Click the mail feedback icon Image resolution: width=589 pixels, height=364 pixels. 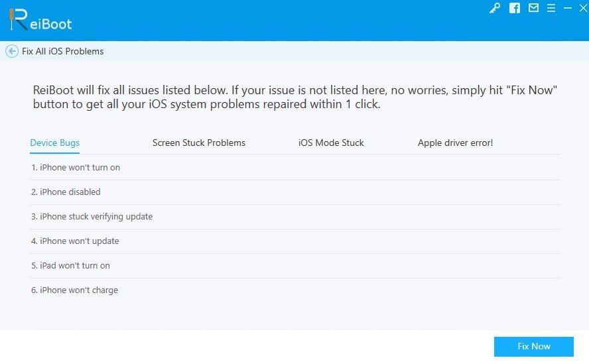533,8
